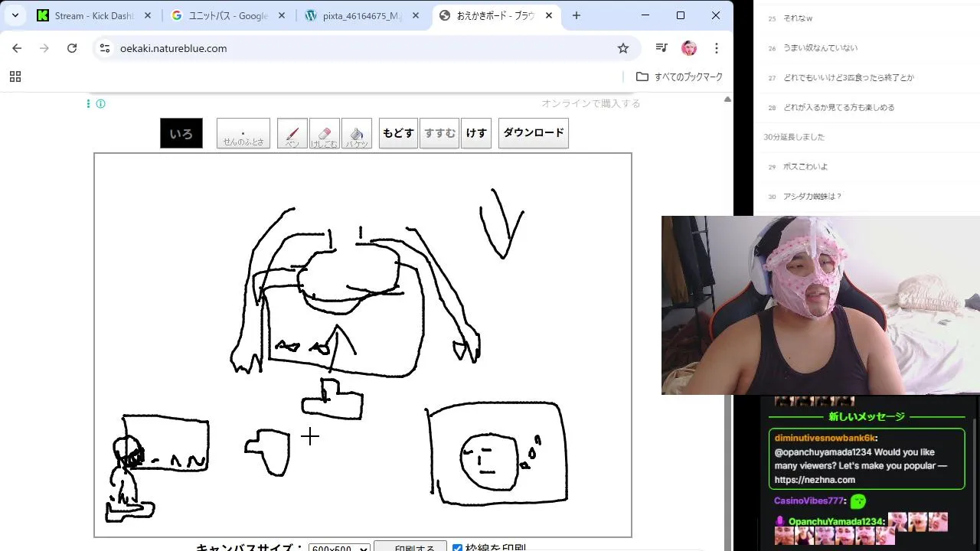
Task: Toggle the 枠線を印刷 checkbox
Action: point(457,548)
